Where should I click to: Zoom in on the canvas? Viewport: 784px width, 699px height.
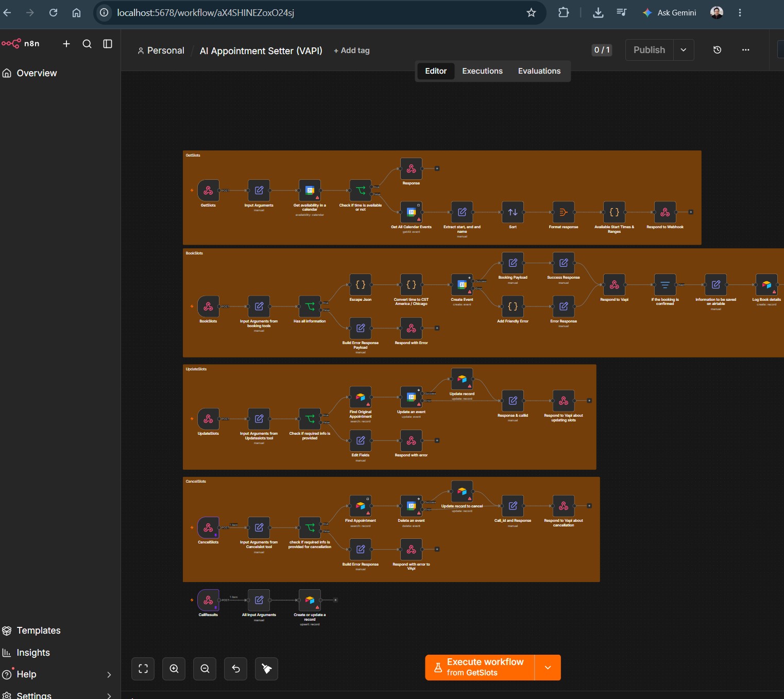tap(174, 669)
